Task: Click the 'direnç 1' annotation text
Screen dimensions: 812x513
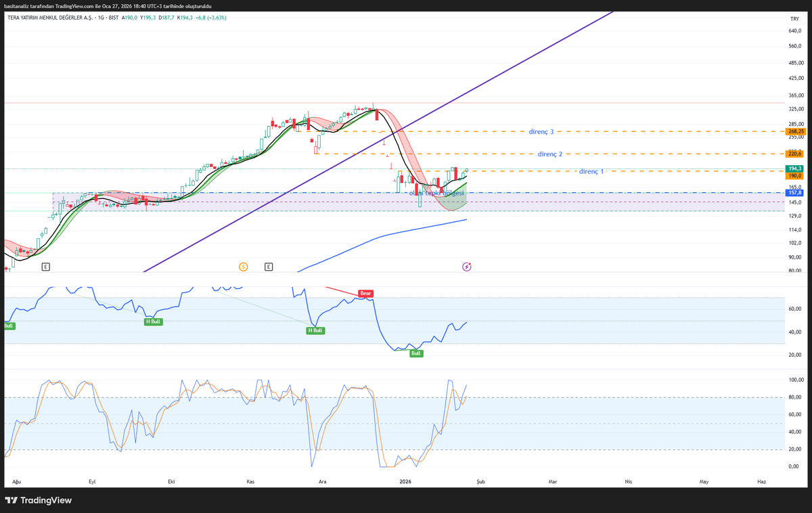Action: tap(591, 171)
